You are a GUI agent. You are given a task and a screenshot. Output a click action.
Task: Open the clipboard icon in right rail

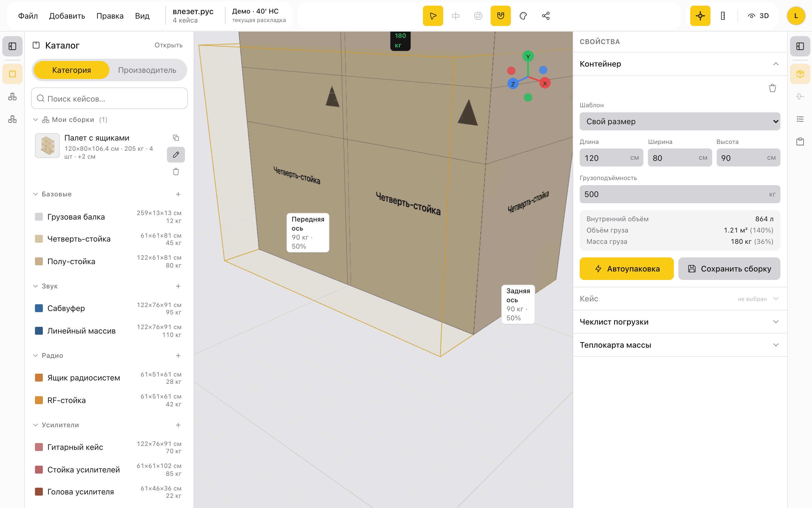pyautogui.click(x=800, y=142)
